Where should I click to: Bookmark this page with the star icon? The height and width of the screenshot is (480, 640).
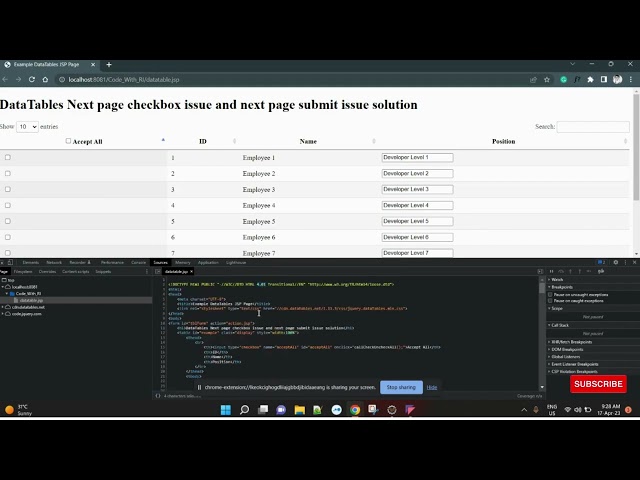tap(547, 80)
